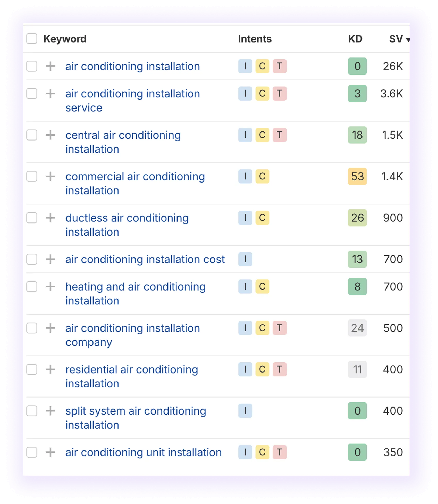
Task: Click the commercial intent badge for ductless air conditioning installation
Action: (x=262, y=218)
